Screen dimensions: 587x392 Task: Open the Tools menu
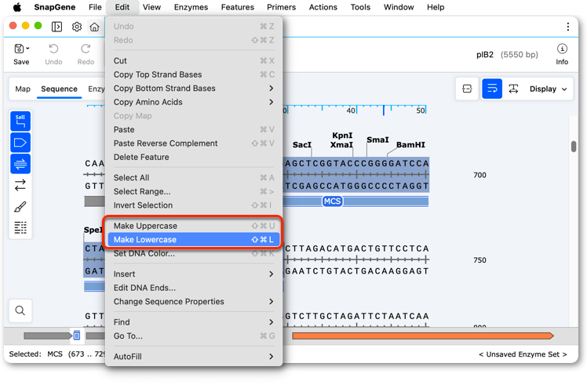pyautogui.click(x=360, y=7)
